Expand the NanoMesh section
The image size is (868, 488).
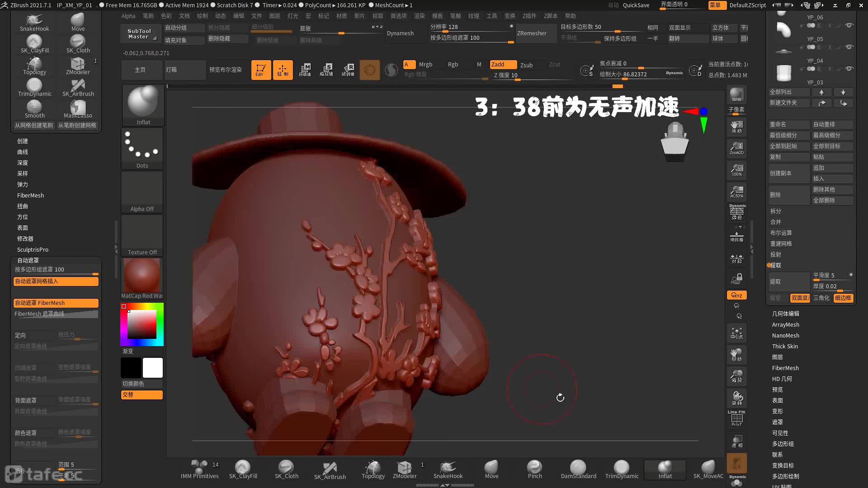[785, 335]
